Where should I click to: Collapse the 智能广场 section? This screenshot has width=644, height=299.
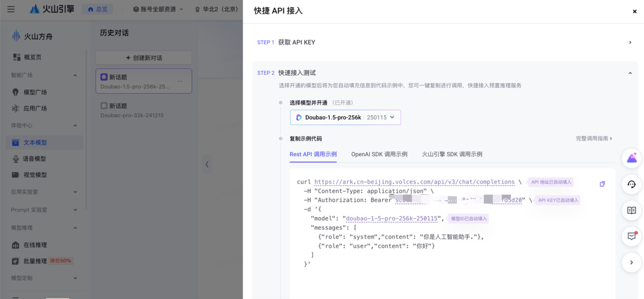pos(75,75)
